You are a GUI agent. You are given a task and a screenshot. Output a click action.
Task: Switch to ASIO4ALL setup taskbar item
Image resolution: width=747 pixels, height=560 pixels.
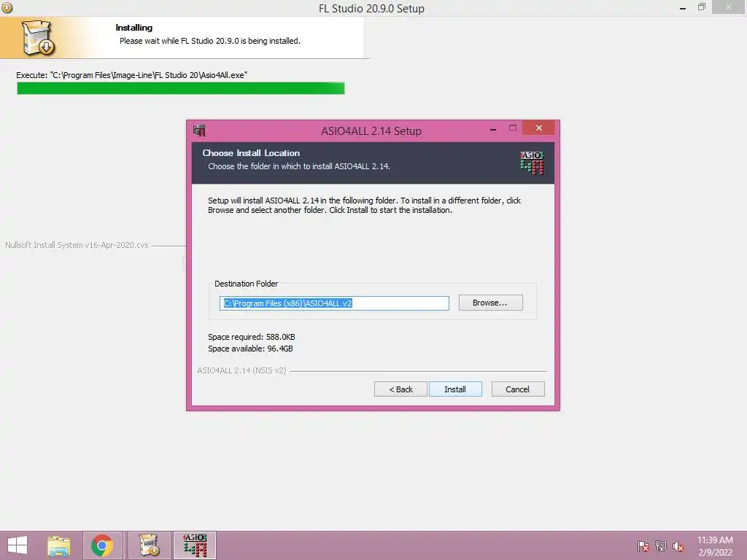tap(195, 545)
